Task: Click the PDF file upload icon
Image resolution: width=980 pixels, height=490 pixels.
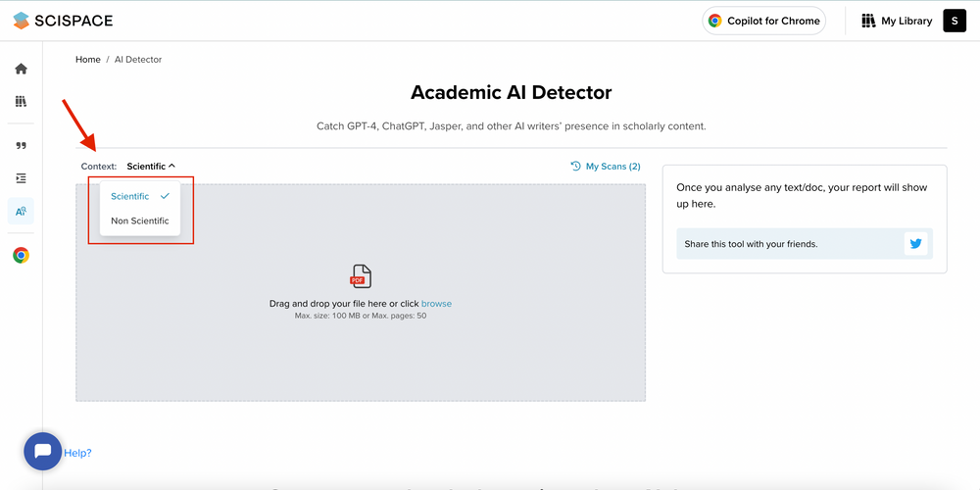Action: pyautogui.click(x=361, y=276)
